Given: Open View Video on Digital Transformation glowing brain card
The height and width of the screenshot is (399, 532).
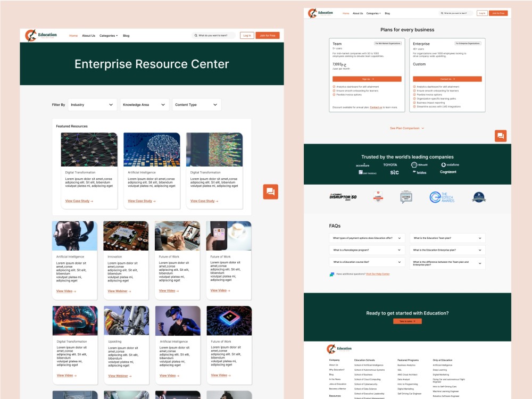Looking at the screenshot, I should coord(66,376).
